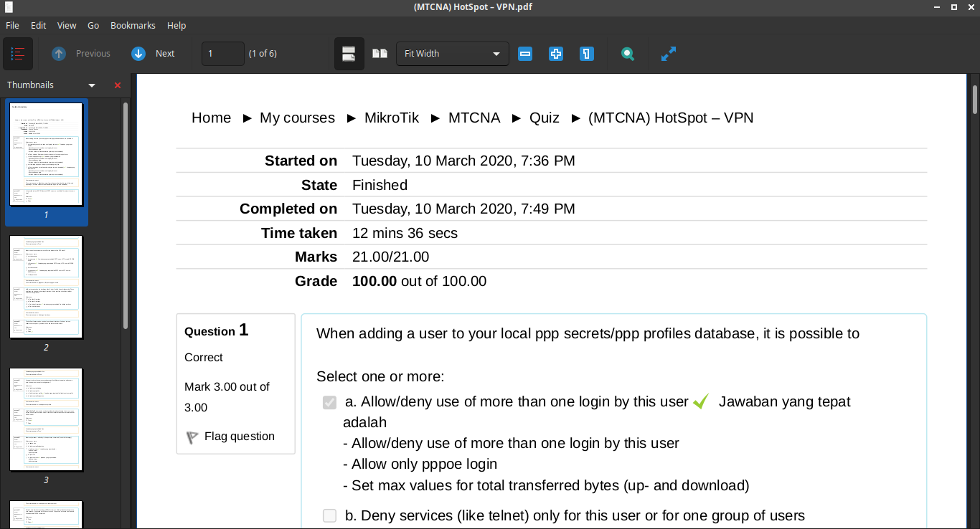Click the Flag question text
Image resolution: width=980 pixels, height=529 pixels.
click(240, 437)
